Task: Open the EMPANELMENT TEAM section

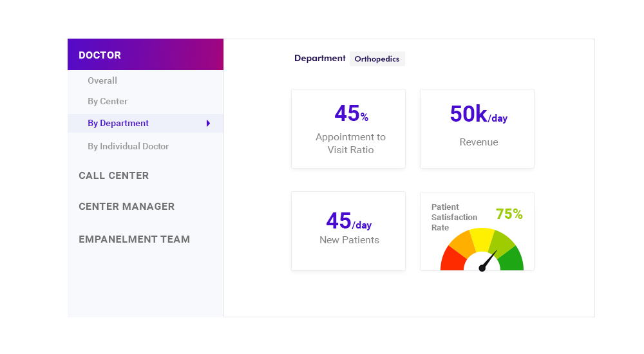Action: (134, 239)
